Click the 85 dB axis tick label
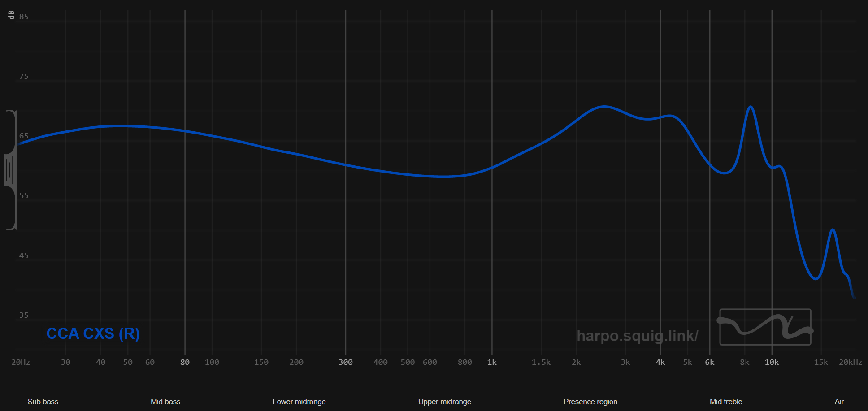Screen dimensions: 868x411 (x=24, y=17)
